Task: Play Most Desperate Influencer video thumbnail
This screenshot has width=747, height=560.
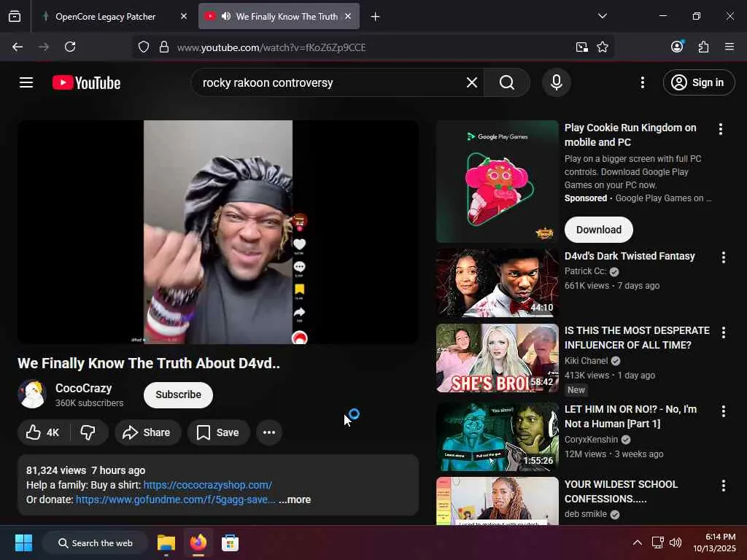Action: pyautogui.click(x=497, y=358)
